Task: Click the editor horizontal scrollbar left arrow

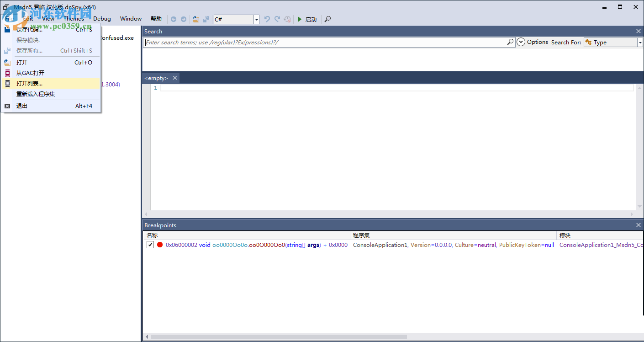Action: [x=146, y=214]
